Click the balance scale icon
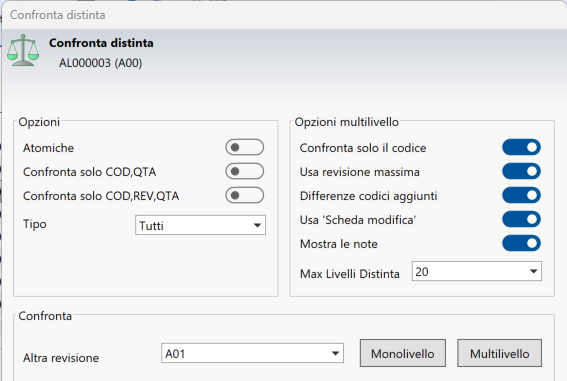The height and width of the screenshot is (381, 567). pyautogui.click(x=23, y=50)
